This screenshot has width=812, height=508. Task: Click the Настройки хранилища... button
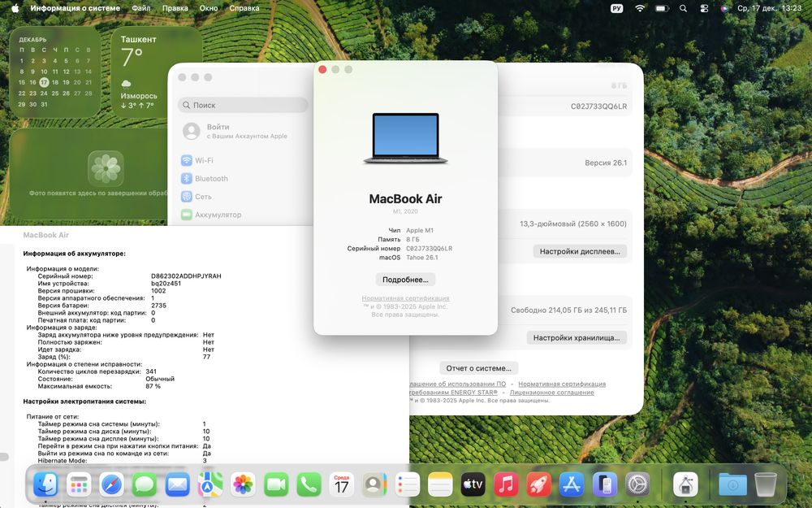tap(577, 337)
